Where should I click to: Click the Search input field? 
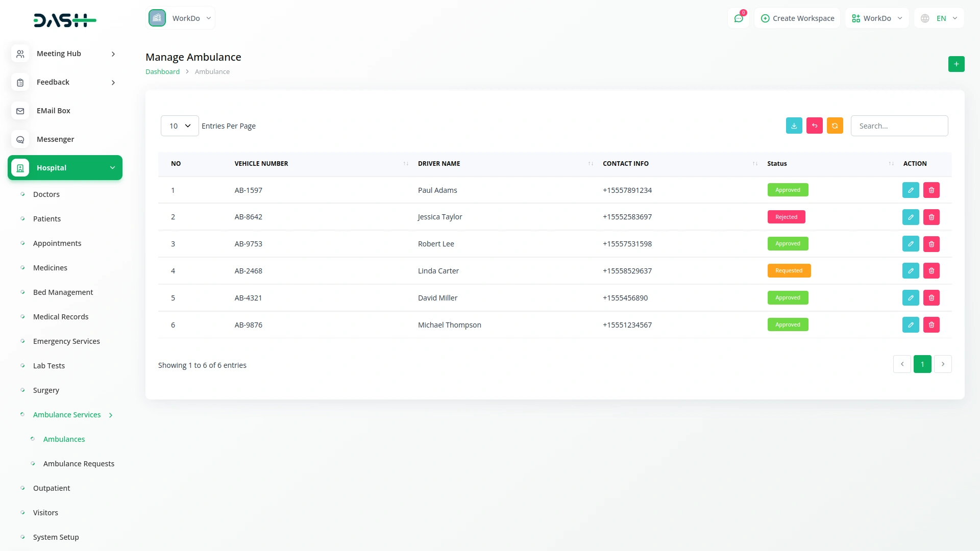(899, 126)
